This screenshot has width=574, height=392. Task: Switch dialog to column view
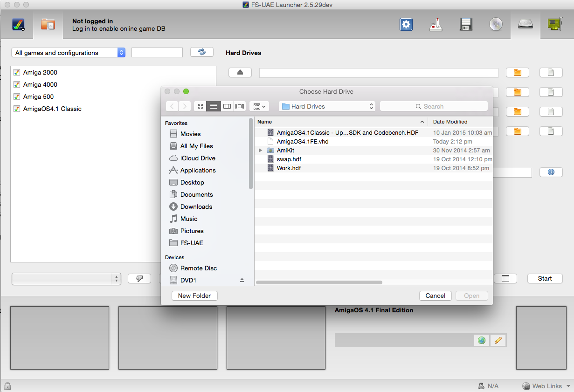pyautogui.click(x=227, y=106)
